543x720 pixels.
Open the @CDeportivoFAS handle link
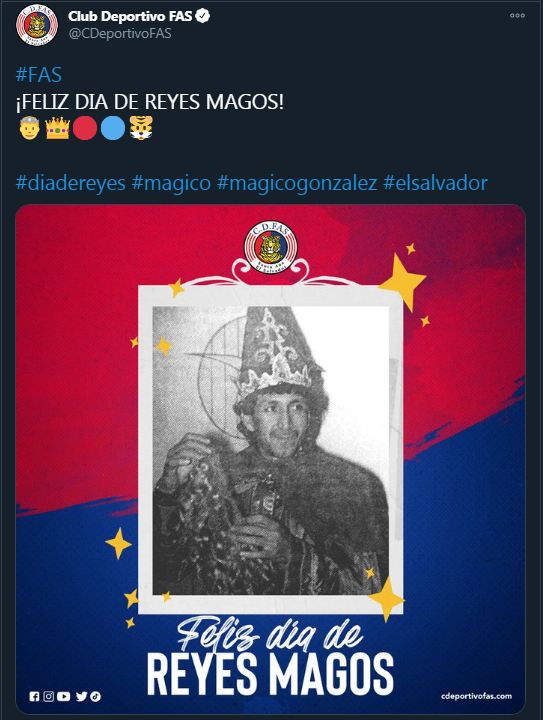tap(120, 34)
